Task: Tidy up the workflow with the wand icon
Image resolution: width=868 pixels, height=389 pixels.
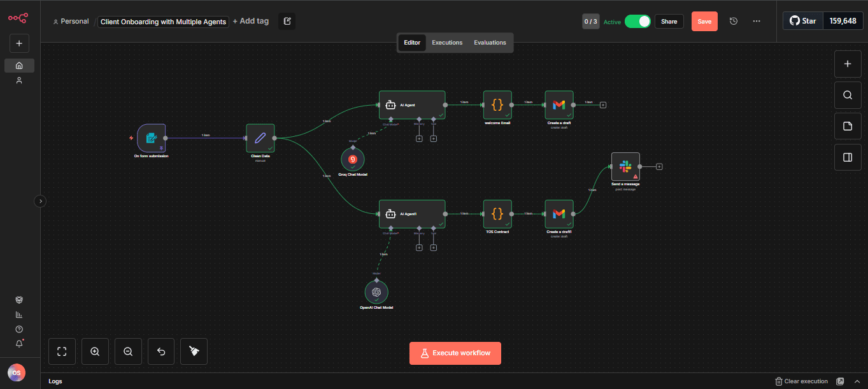Action: coord(194,351)
